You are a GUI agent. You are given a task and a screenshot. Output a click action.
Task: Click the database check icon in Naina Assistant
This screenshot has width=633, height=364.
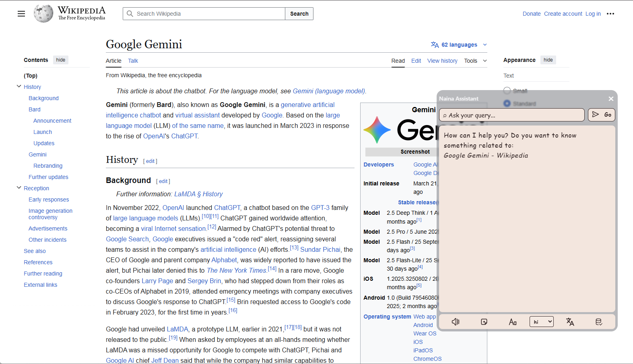point(599,322)
